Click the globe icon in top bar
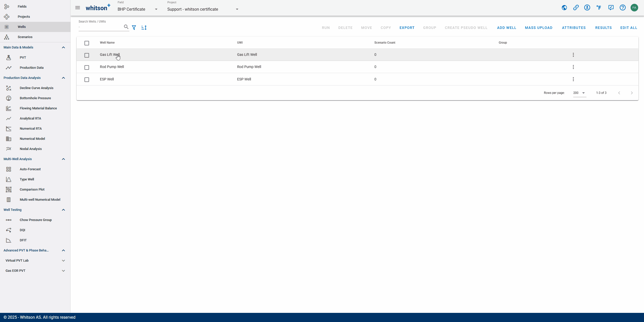Image resolution: width=644 pixels, height=322 pixels. pos(564,8)
